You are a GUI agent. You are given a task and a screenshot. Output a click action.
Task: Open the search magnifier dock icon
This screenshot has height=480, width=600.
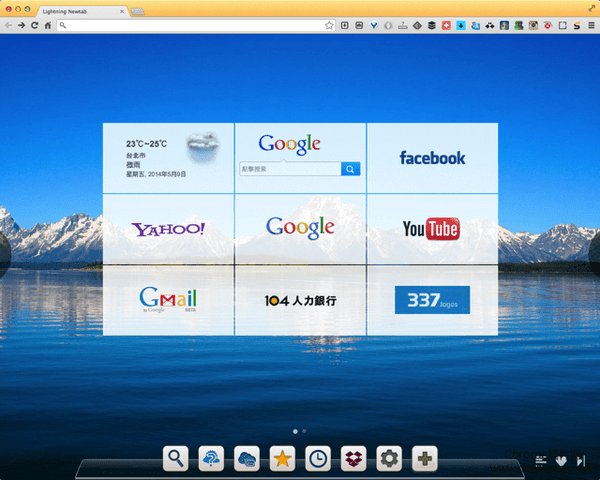coord(176,459)
